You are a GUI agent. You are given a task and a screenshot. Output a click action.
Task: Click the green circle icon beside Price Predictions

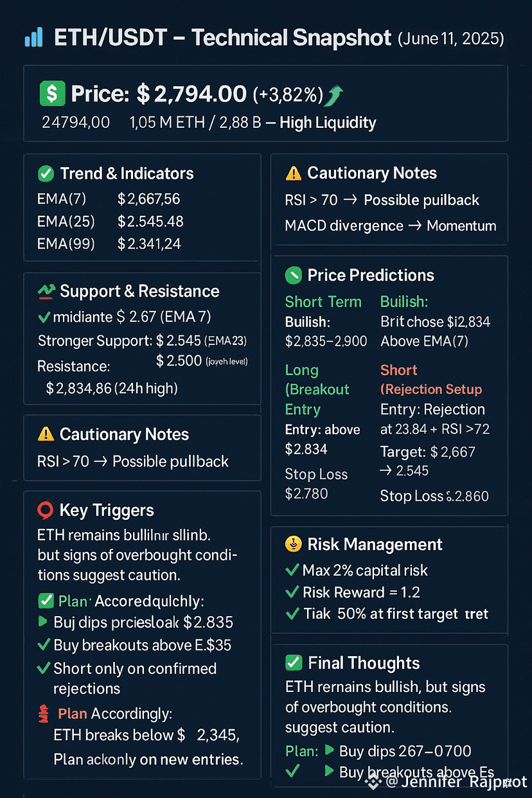293,276
